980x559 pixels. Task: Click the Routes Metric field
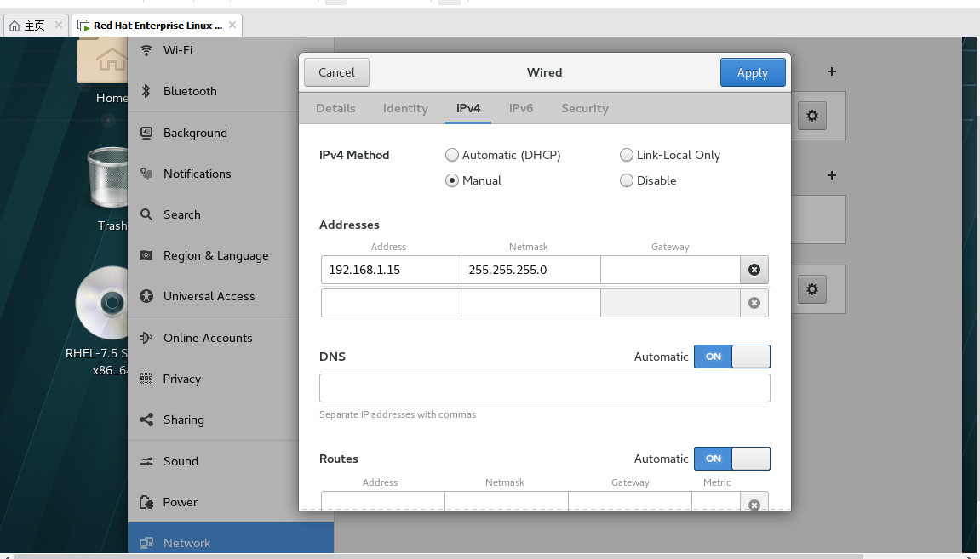pyautogui.click(x=716, y=501)
